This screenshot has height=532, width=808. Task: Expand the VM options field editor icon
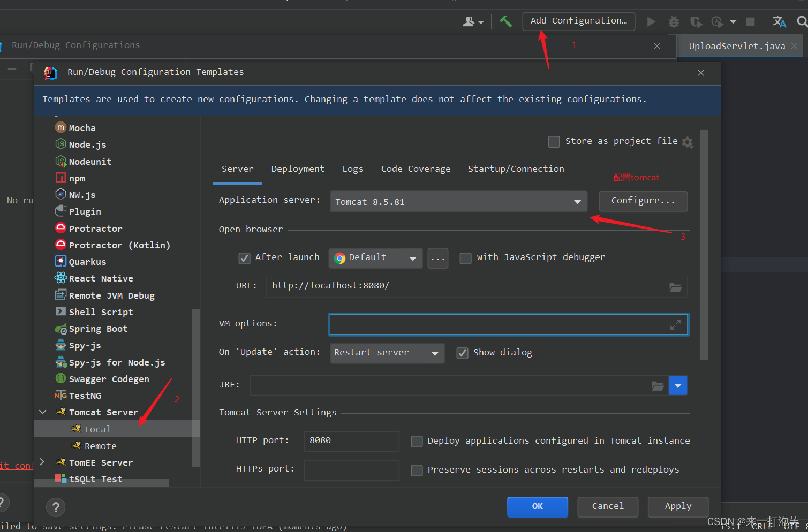coord(675,324)
